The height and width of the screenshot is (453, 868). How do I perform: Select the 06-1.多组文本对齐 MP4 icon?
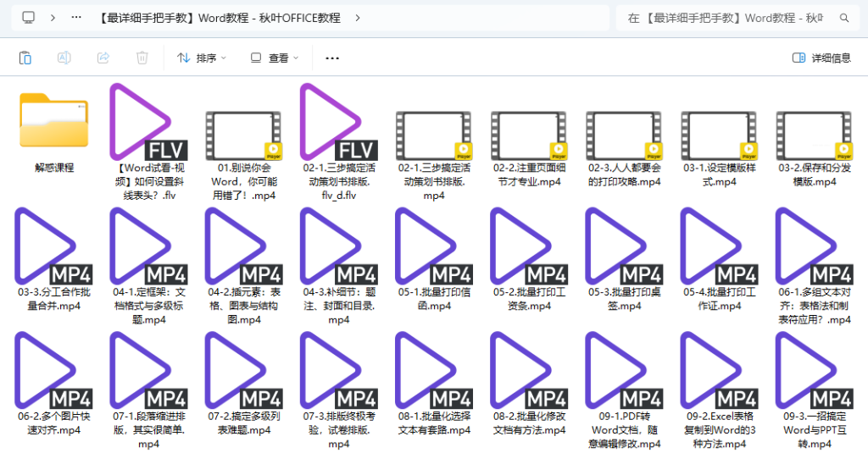tap(815, 246)
